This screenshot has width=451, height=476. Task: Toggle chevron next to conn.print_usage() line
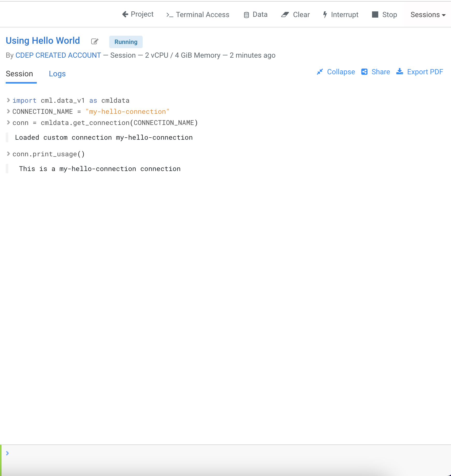point(8,154)
